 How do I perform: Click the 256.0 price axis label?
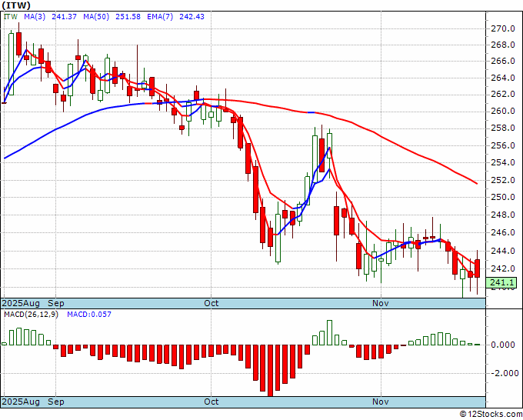(x=503, y=146)
